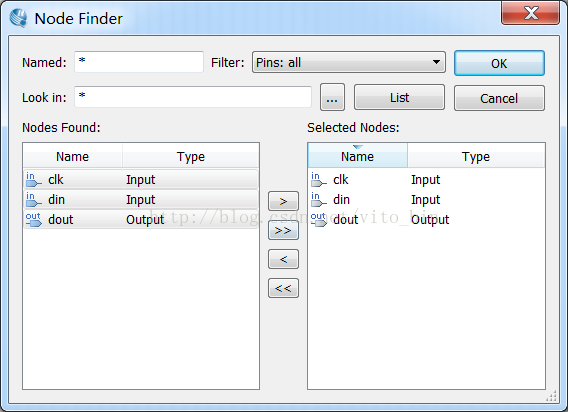Screen dimensions: 568x412
Task: Select the din row in Nodes Found
Action: coord(141,199)
